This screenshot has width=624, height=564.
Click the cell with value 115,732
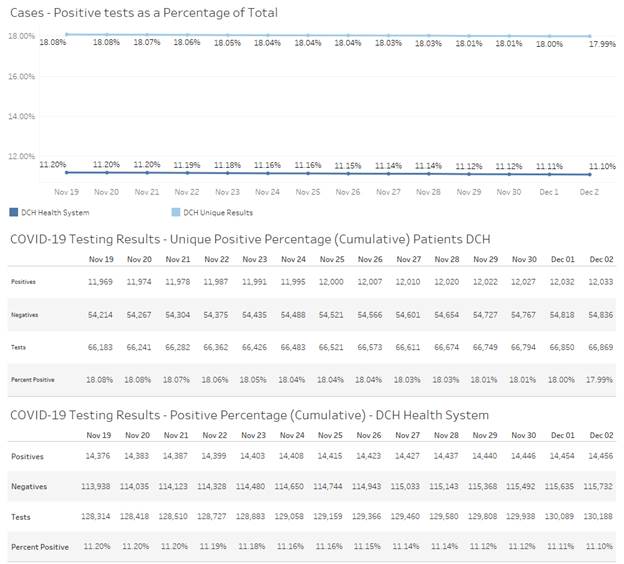coord(598,486)
